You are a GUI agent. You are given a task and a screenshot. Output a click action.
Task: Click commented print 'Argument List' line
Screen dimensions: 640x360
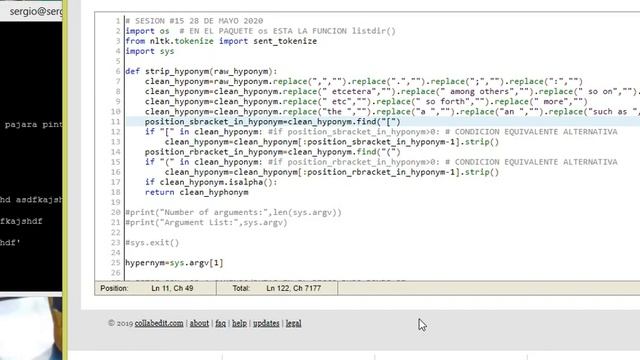(207, 222)
